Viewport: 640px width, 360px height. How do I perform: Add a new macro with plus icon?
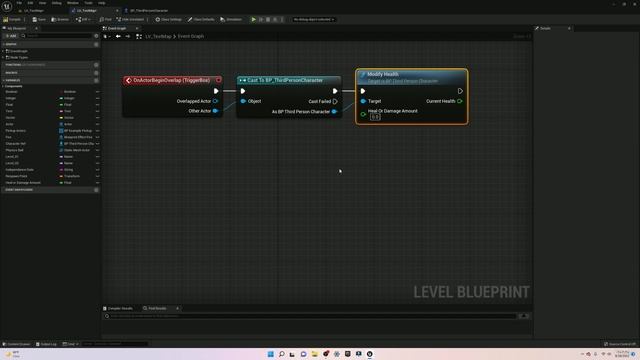click(x=96, y=73)
